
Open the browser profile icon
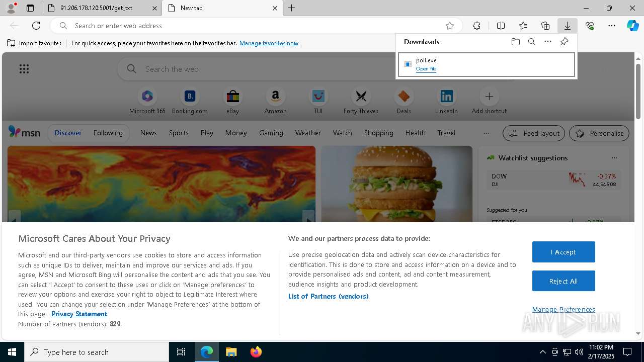pos(11,8)
